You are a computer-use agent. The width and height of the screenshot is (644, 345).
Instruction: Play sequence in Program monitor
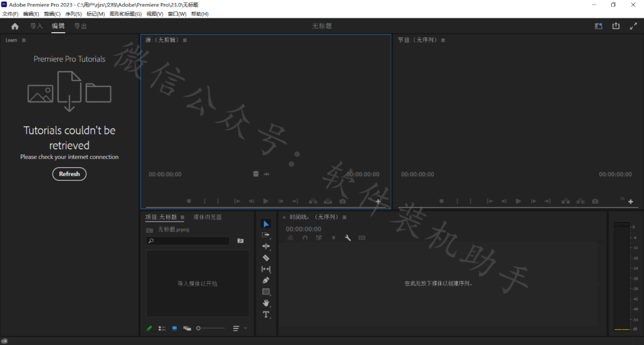pos(518,201)
